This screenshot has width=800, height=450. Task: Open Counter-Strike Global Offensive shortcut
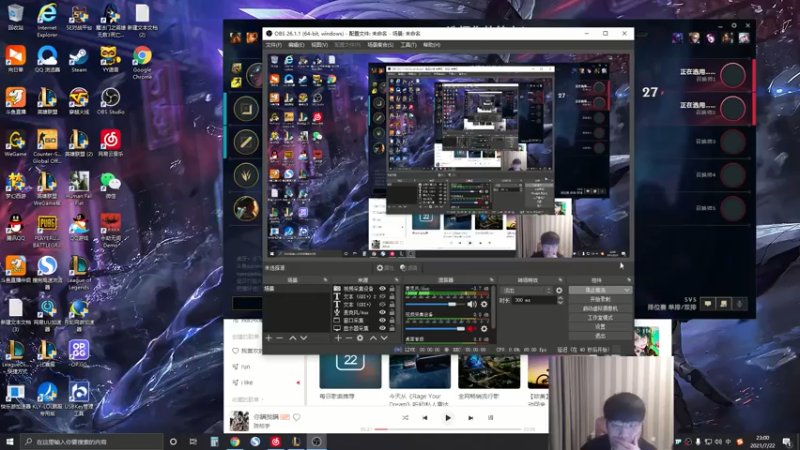pos(47,146)
